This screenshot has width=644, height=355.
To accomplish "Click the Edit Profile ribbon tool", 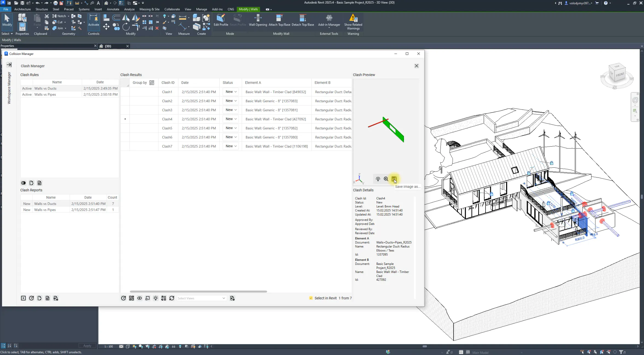I will (x=221, y=21).
